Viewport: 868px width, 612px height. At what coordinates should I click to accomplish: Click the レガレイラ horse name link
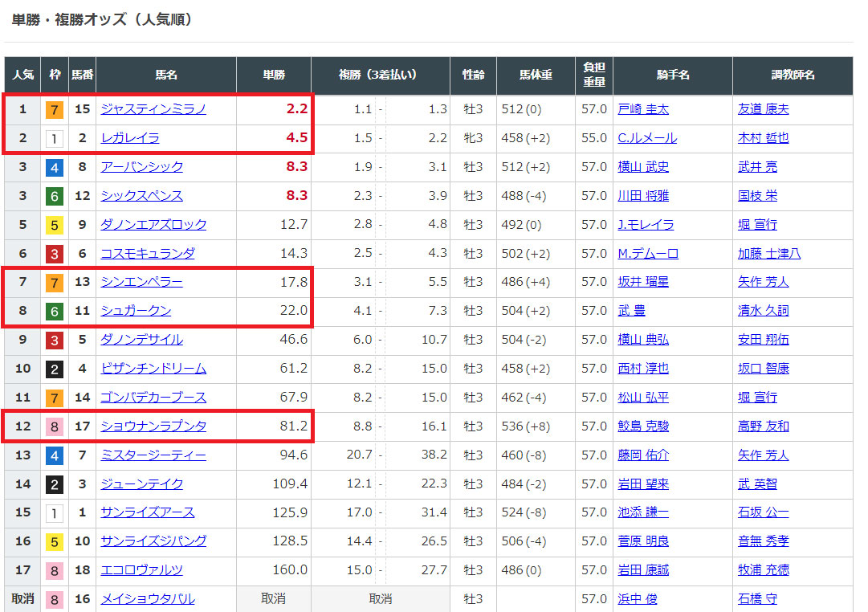[129, 138]
